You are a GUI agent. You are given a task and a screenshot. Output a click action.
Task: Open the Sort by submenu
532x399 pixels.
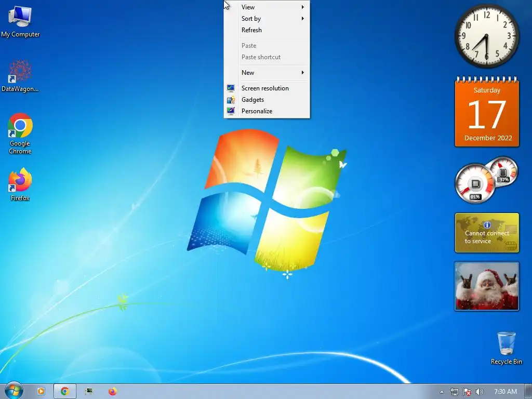pyautogui.click(x=267, y=19)
